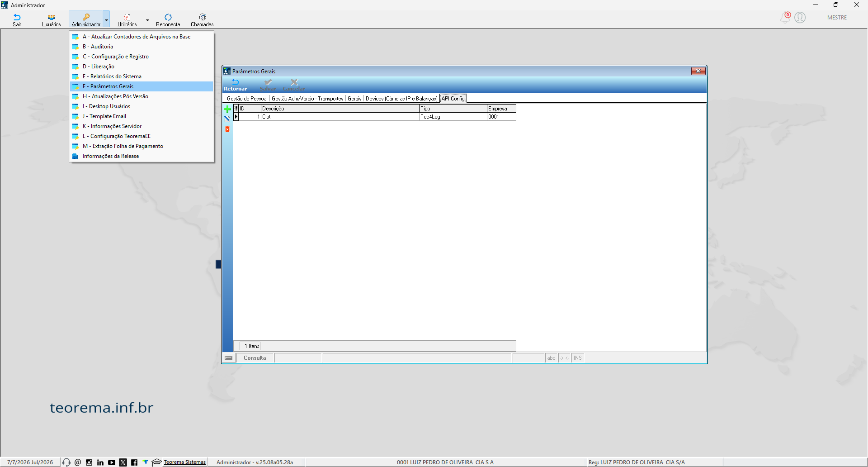Screen dimensions: 868x467
Task: Open the notifications bell icon
Action: tap(785, 18)
